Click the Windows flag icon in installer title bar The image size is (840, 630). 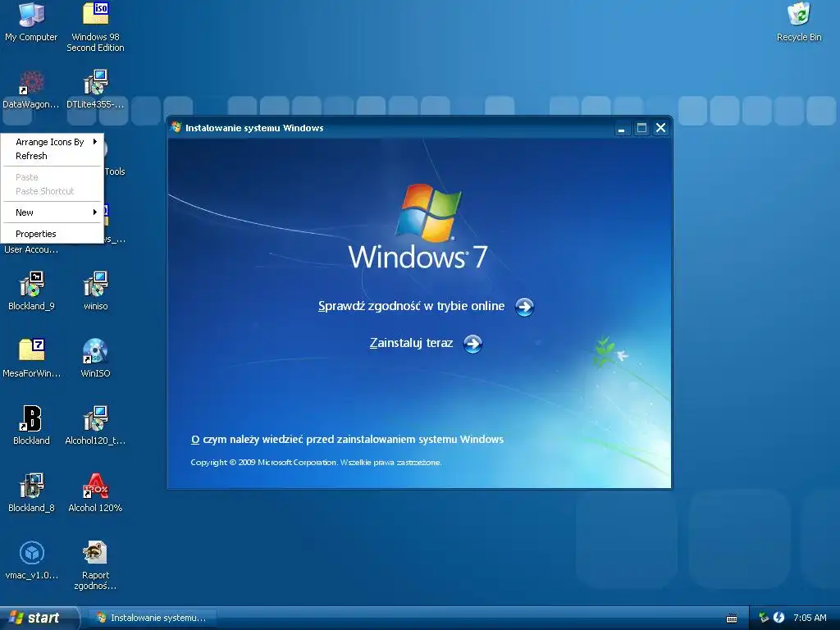click(x=176, y=127)
